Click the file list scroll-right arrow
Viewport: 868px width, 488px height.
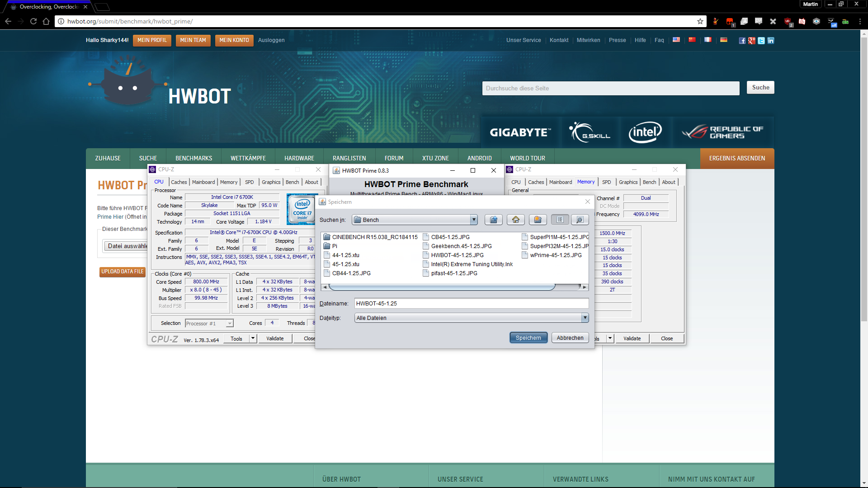585,287
